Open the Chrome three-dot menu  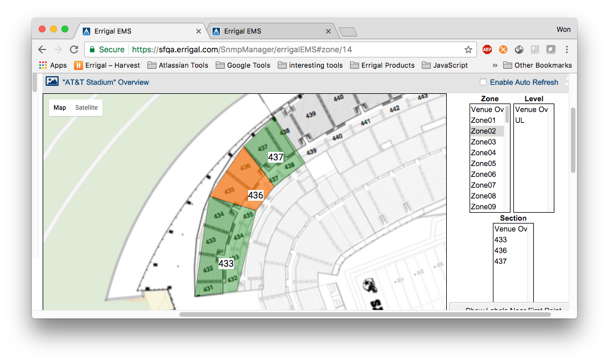(x=567, y=49)
